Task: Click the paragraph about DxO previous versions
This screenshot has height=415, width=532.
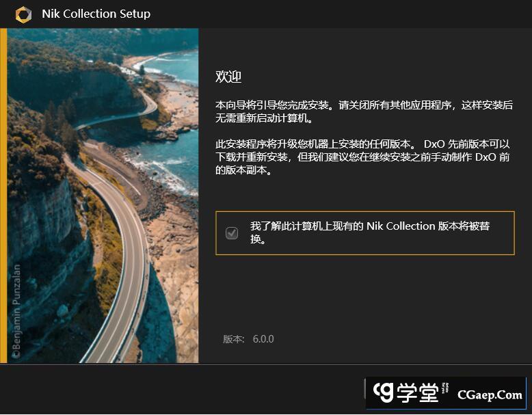Action: (x=362, y=157)
